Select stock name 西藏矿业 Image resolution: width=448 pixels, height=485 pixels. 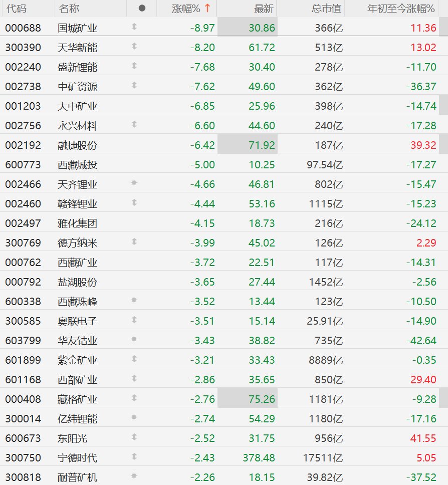point(77,263)
